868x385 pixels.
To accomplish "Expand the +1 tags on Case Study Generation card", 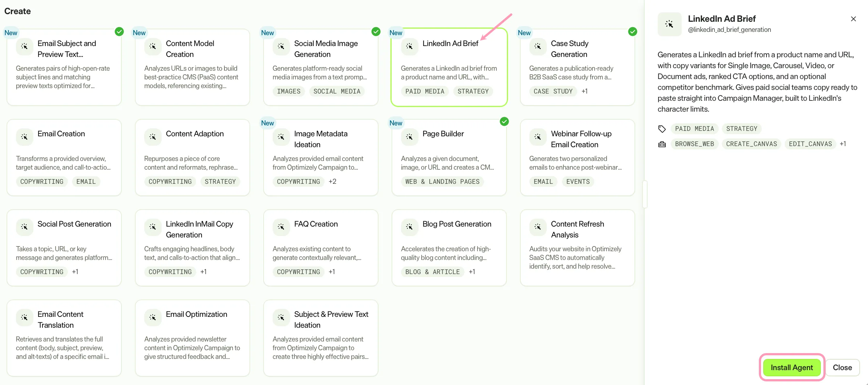I will [584, 91].
